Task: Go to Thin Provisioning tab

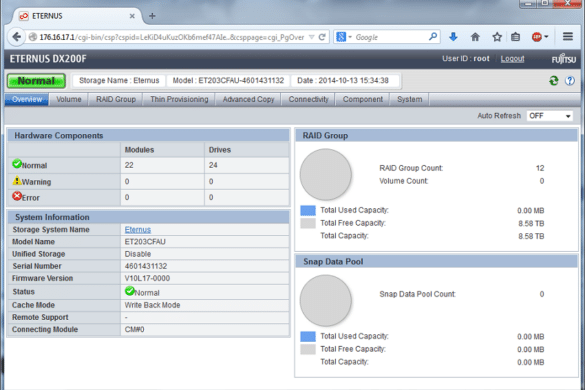Action: point(179,99)
